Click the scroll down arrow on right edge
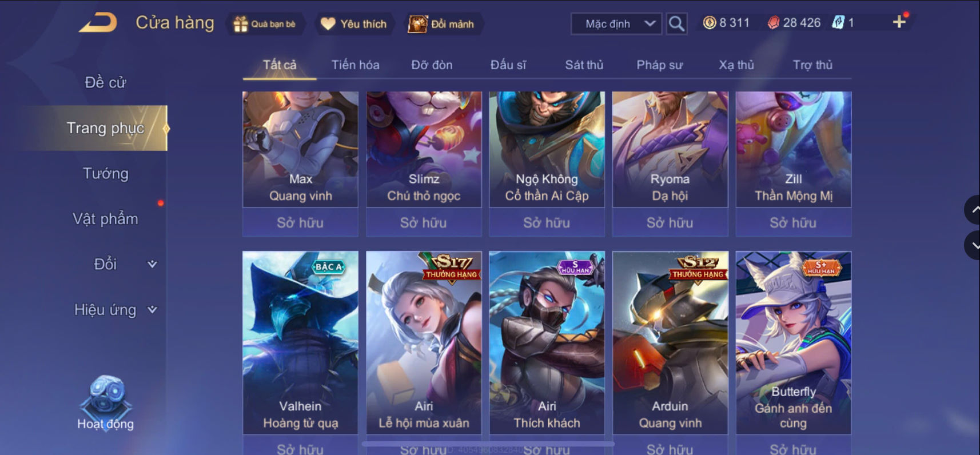 tap(973, 245)
